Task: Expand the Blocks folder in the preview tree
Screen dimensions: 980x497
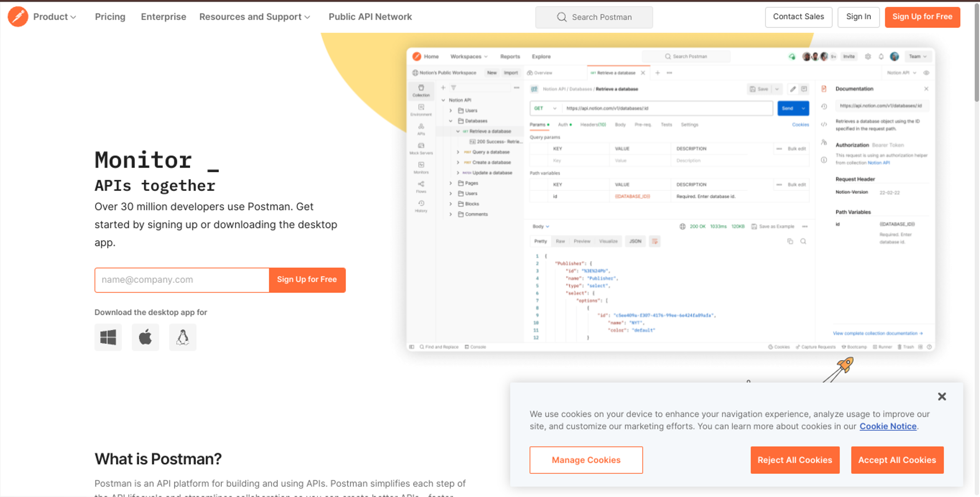Action: tap(451, 204)
